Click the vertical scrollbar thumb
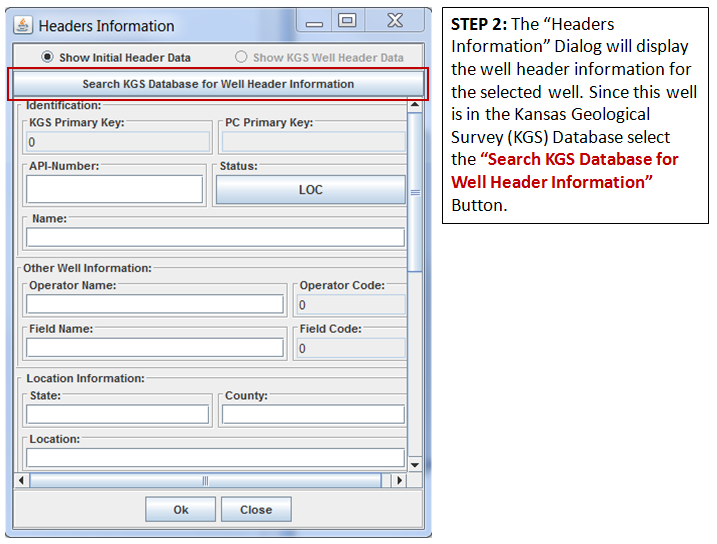717x544 pixels. (415, 192)
